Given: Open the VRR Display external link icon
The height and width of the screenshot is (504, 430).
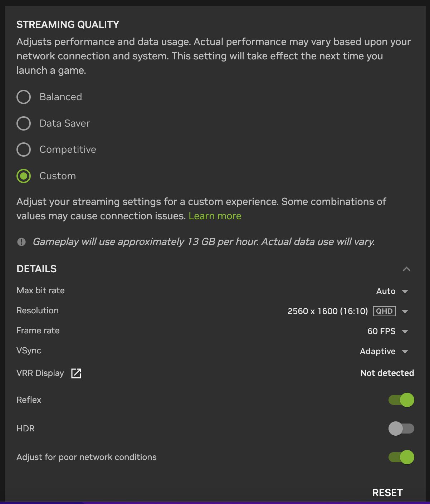Looking at the screenshot, I should 76,373.
